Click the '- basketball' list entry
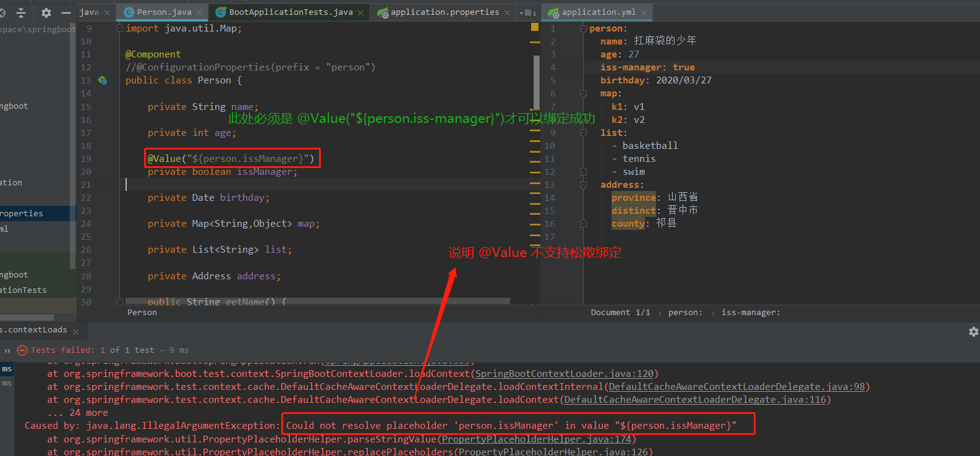The image size is (980, 456). pyautogui.click(x=644, y=146)
